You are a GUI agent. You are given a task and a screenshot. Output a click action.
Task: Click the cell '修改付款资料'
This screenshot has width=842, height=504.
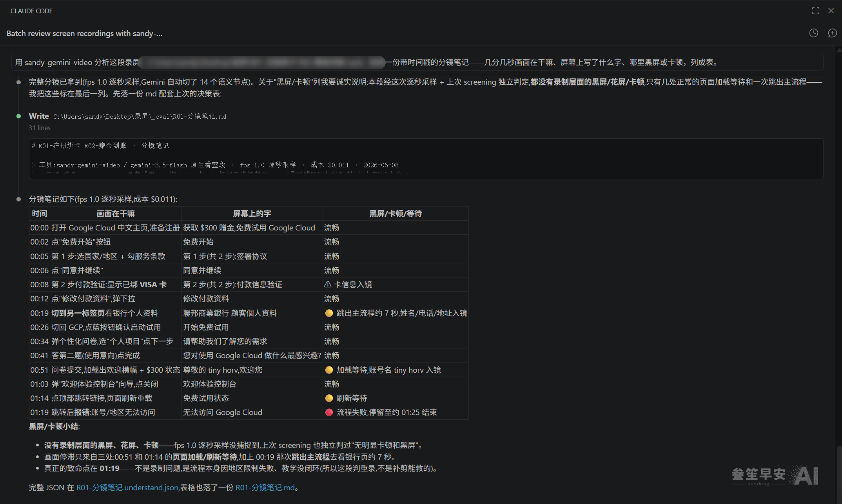tap(252, 299)
